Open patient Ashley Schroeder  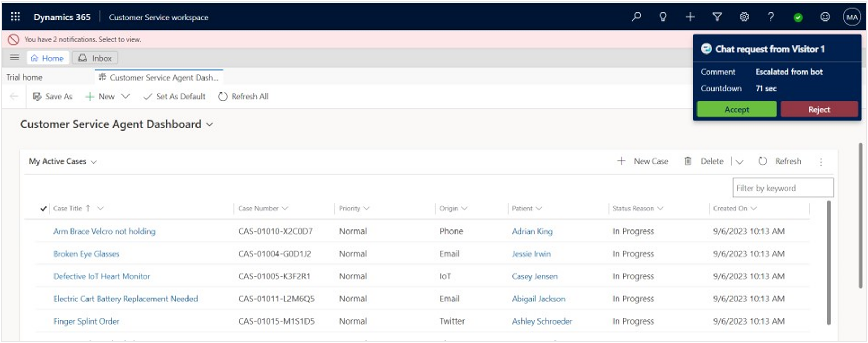coord(542,321)
